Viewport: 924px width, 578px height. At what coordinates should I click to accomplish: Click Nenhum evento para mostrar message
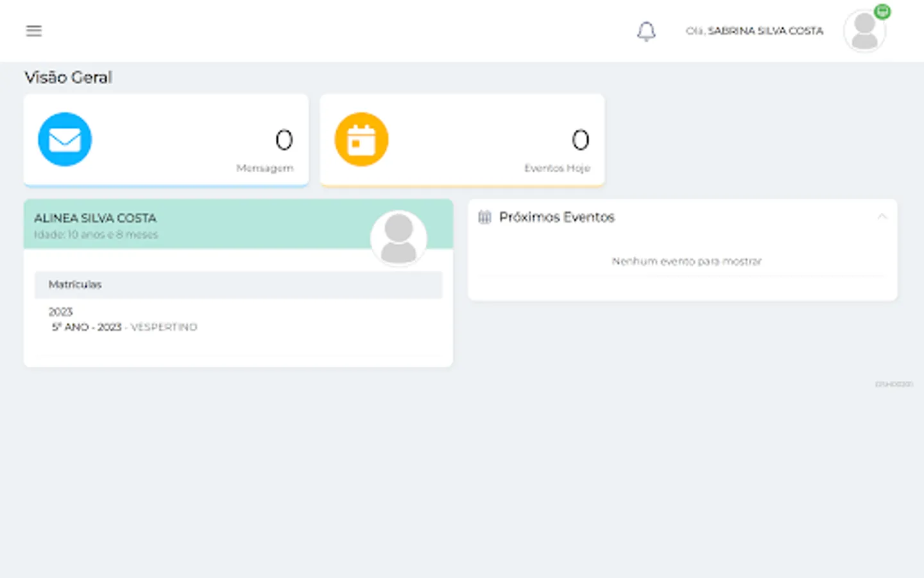pos(687,261)
